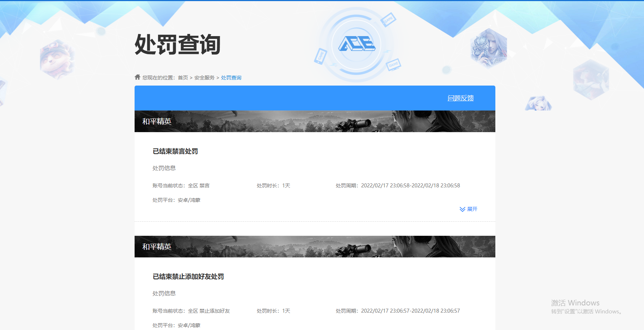This screenshot has width=644, height=330.
Task: Click the first 和平精英 banner header
Action: pyautogui.click(x=315, y=121)
